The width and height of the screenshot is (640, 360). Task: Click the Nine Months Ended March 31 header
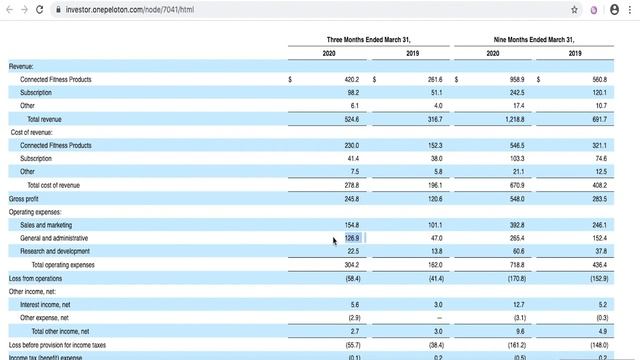click(x=534, y=40)
